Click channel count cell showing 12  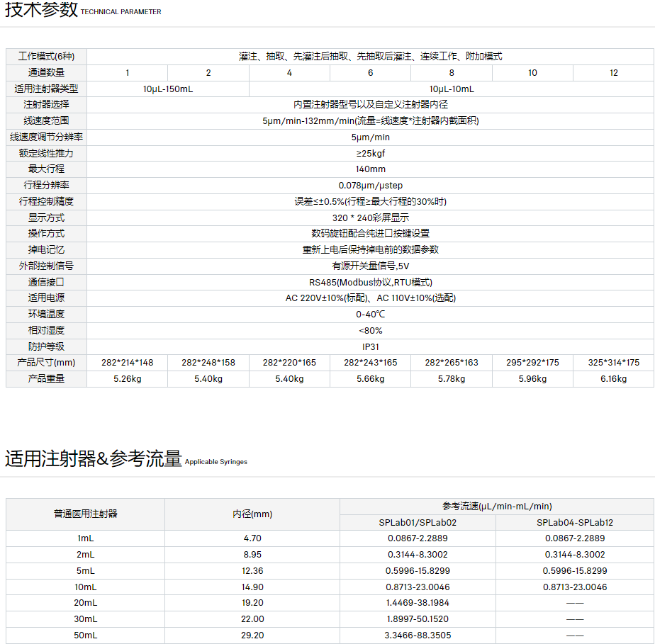613,73
